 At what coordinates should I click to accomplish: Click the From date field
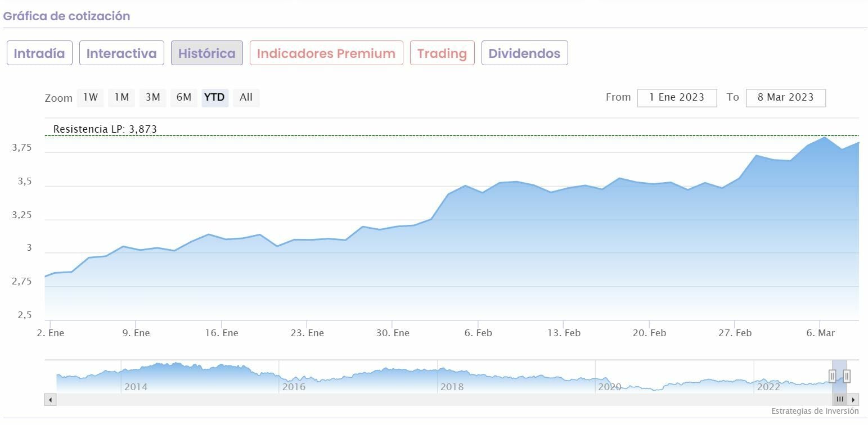[x=677, y=97]
